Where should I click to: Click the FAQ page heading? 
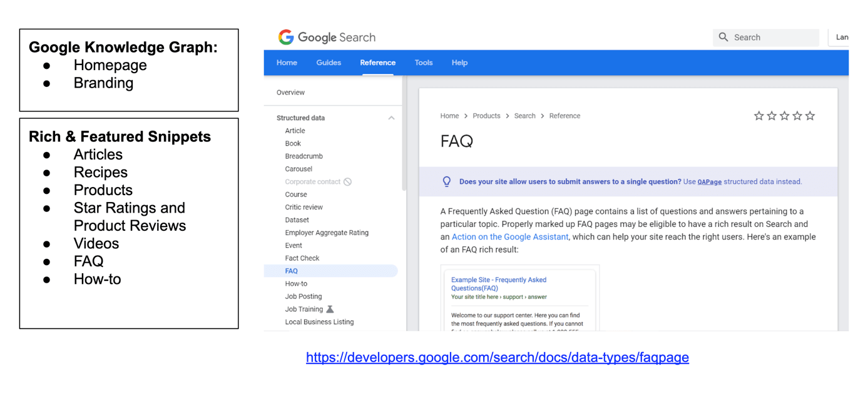click(457, 141)
